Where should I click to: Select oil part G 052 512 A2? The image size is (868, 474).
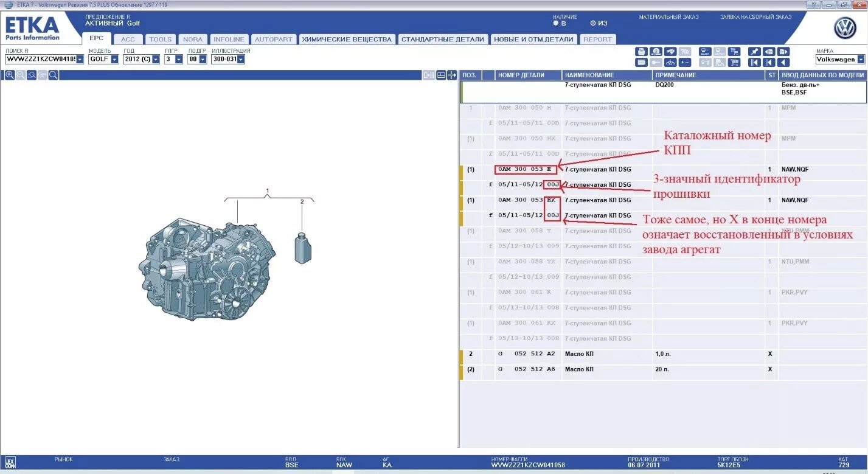click(527, 354)
